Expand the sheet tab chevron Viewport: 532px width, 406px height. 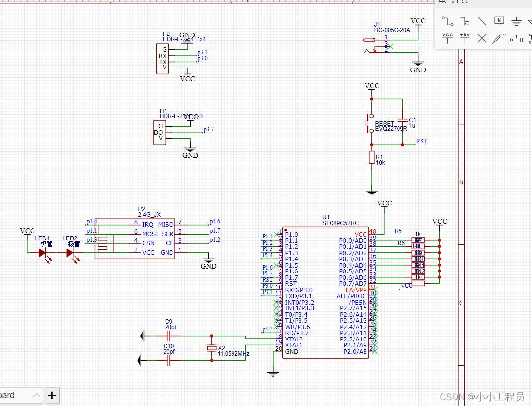(37, 395)
